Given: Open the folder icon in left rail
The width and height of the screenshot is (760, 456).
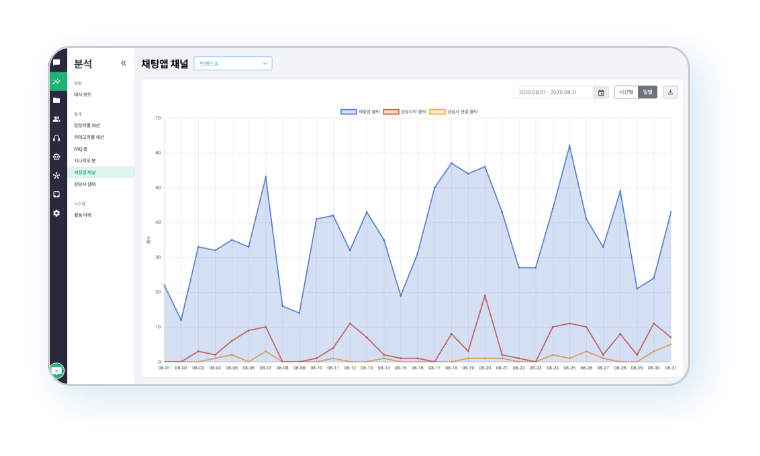Looking at the screenshot, I should (x=57, y=101).
